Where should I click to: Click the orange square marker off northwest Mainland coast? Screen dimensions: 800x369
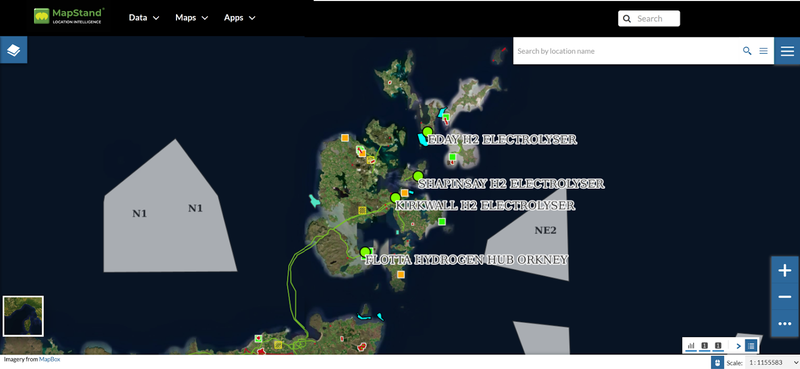coord(345,137)
